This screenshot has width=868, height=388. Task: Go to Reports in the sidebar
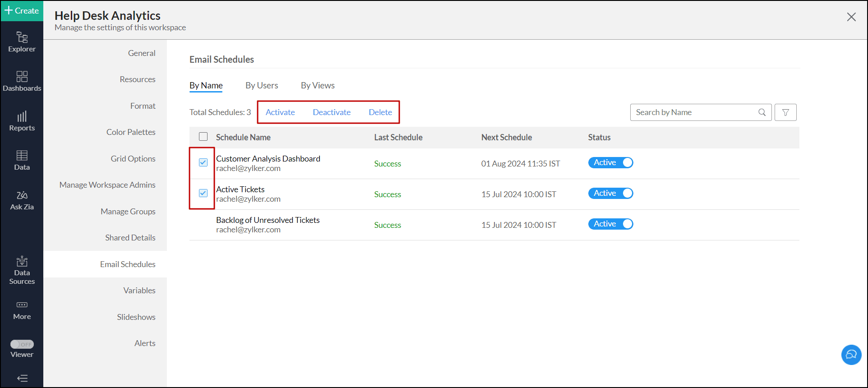point(22,121)
